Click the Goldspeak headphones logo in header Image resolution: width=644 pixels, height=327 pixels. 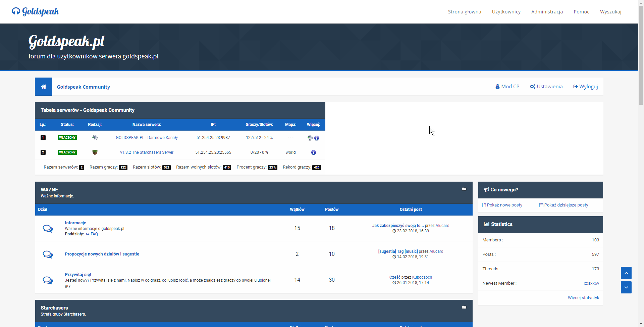(16, 11)
